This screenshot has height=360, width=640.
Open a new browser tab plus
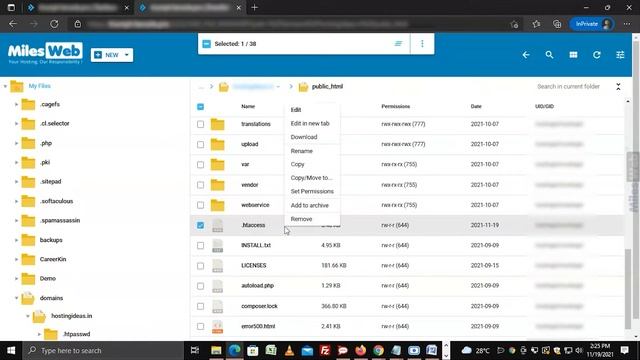[254, 7]
